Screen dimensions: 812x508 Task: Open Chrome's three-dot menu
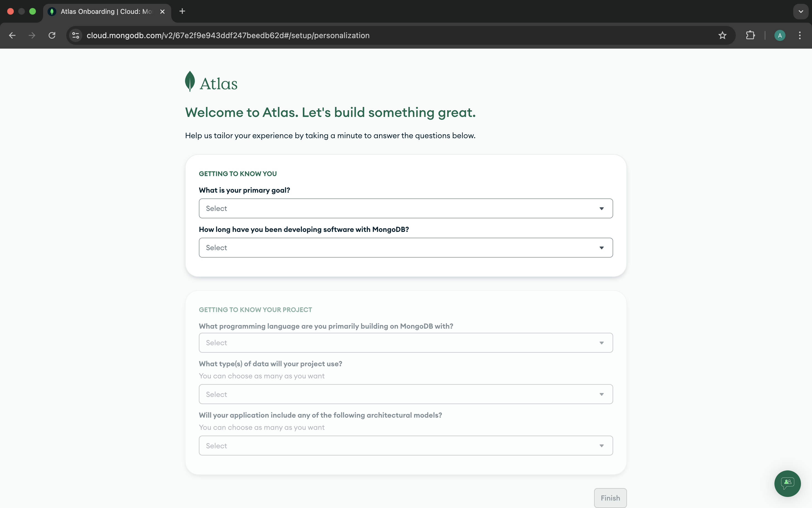coord(800,35)
